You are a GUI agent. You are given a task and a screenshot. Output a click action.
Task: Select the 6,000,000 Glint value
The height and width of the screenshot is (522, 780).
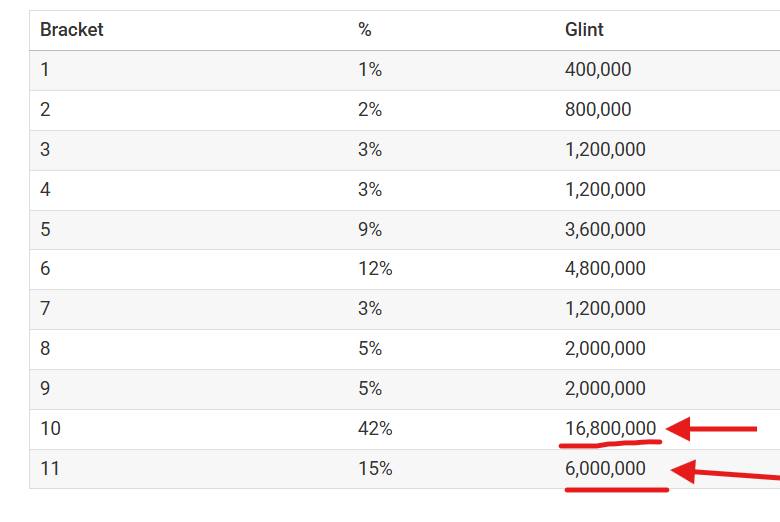click(x=605, y=469)
